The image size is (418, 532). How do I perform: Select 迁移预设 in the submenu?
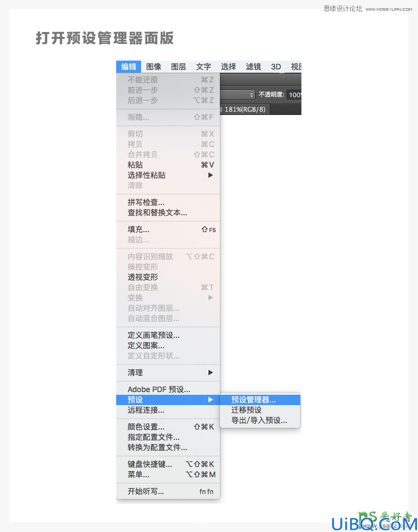click(x=260, y=410)
